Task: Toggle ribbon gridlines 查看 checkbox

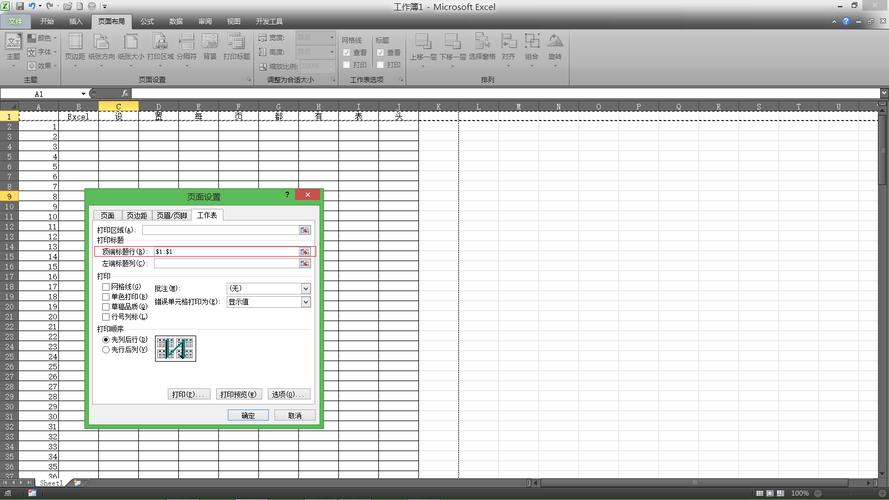Action: pos(346,52)
